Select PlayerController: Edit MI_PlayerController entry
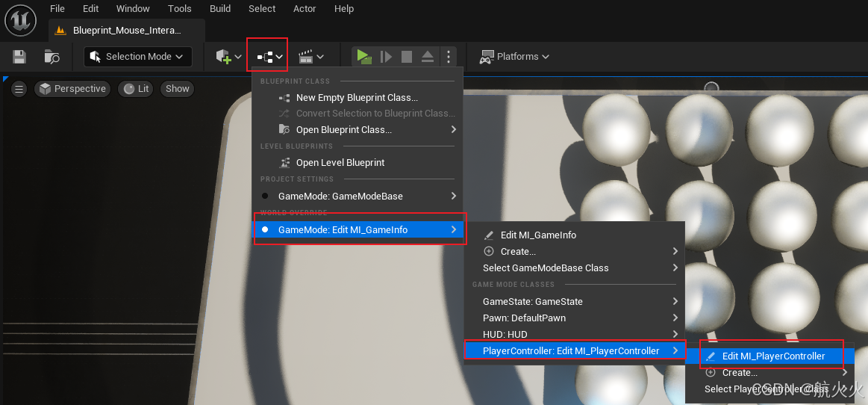This screenshot has height=405, width=868. (x=575, y=350)
